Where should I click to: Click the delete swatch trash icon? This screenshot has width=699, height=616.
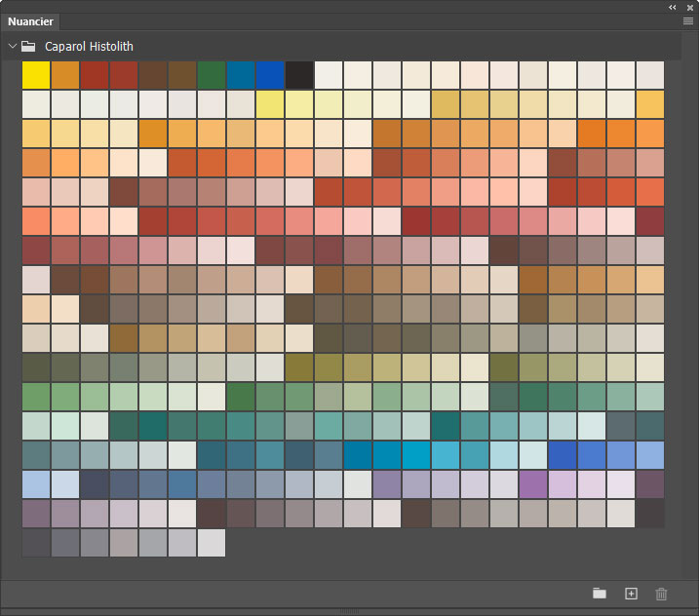(662, 594)
